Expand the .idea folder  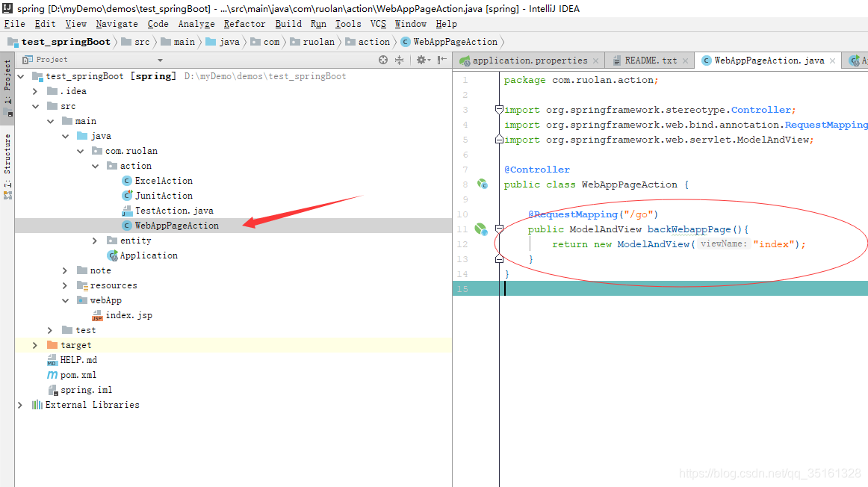point(35,91)
